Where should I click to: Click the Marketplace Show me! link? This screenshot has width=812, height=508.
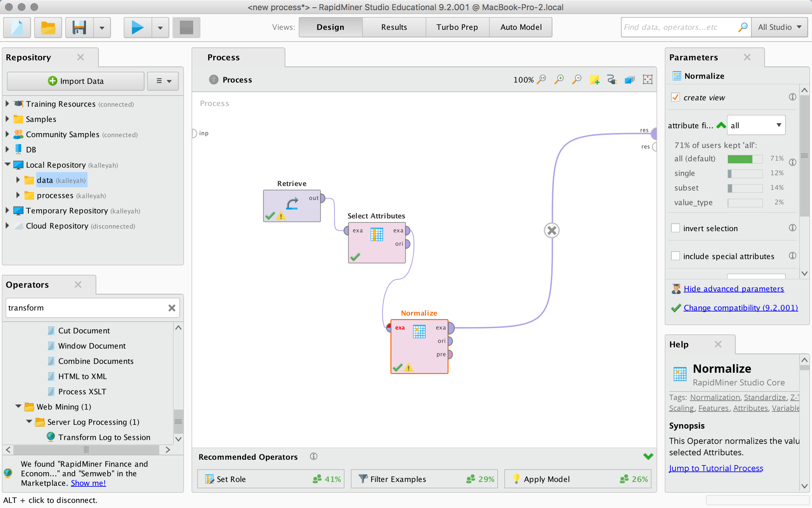coord(88,483)
